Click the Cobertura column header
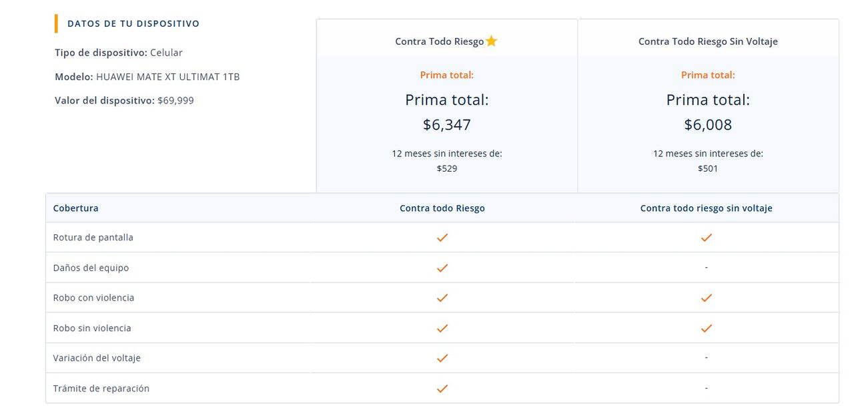The image size is (868, 414). click(x=76, y=208)
